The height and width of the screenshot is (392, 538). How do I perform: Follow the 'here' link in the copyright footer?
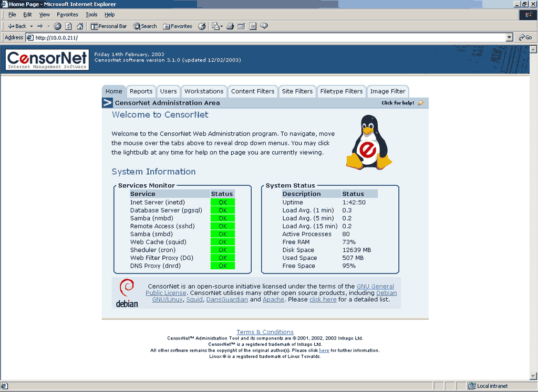[x=324, y=350]
